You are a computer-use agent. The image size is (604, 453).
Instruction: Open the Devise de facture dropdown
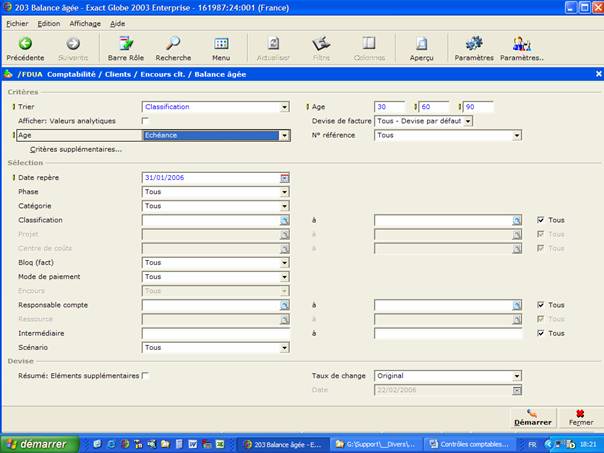tap(467, 121)
